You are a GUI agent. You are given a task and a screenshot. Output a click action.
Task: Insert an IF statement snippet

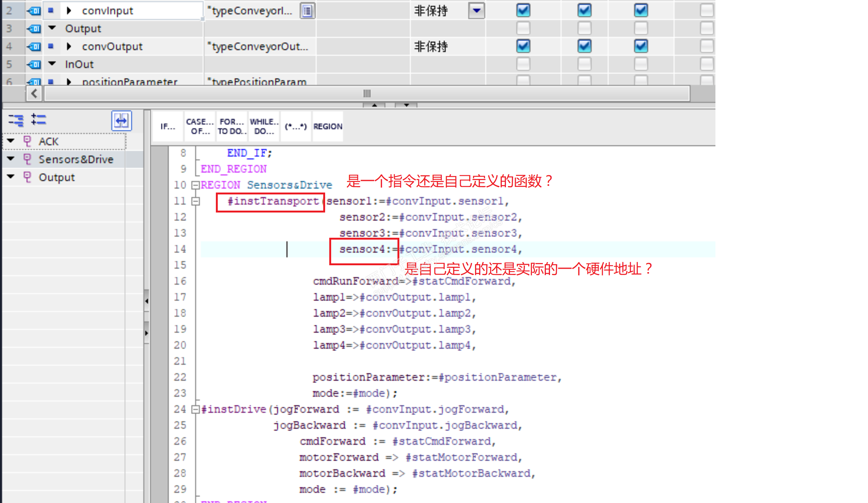click(168, 126)
